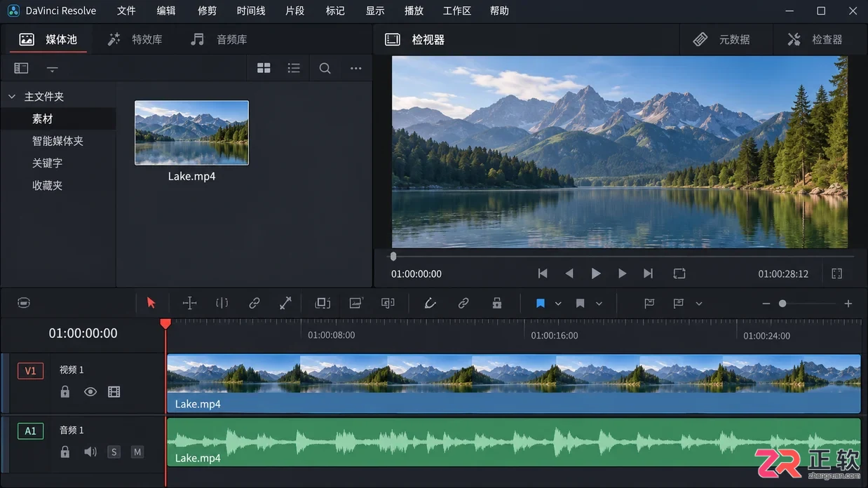868x488 pixels.
Task: Click the DaVinci Resolve app logo
Action: (13, 11)
